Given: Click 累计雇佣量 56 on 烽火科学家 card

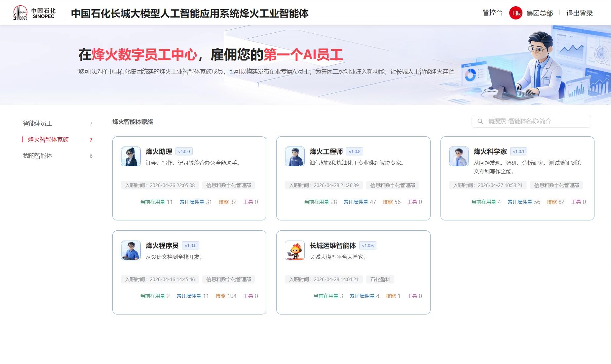Looking at the screenshot, I should [524, 202].
